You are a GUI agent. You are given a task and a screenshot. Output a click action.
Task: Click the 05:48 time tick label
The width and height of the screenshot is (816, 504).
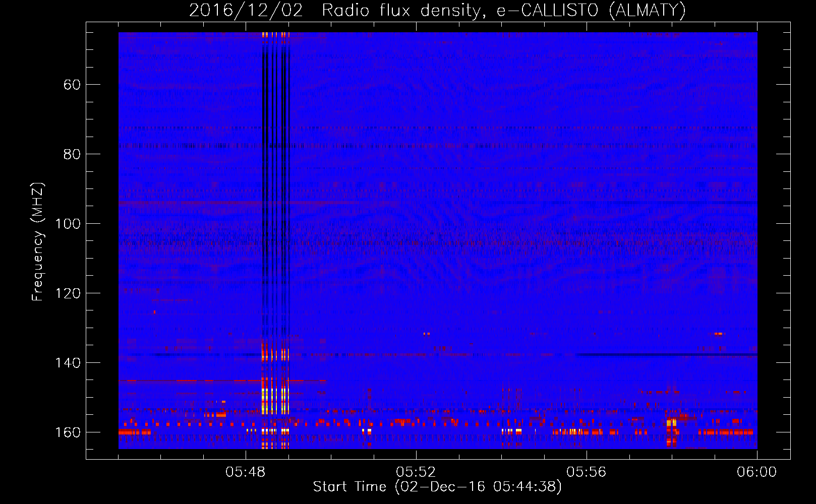click(x=246, y=472)
